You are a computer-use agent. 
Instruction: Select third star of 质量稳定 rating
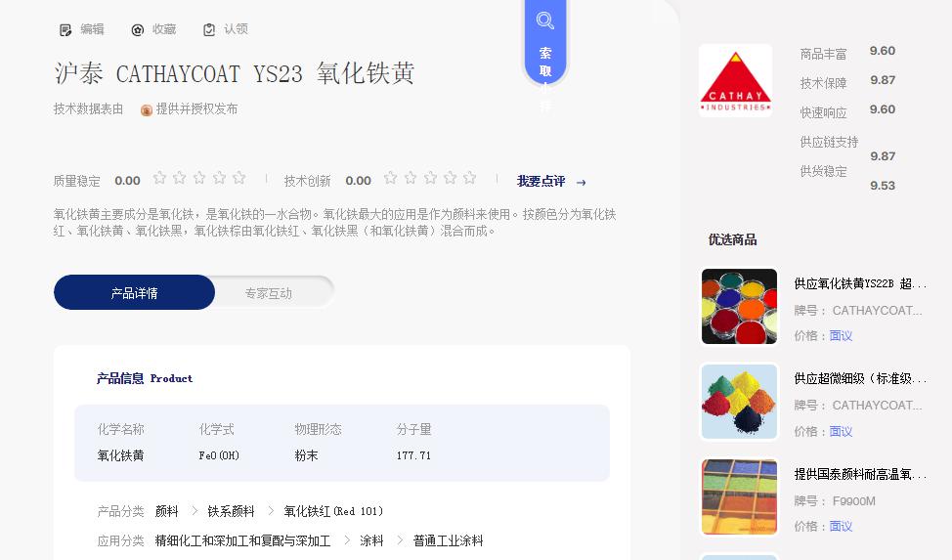click(x=199, y=178)
